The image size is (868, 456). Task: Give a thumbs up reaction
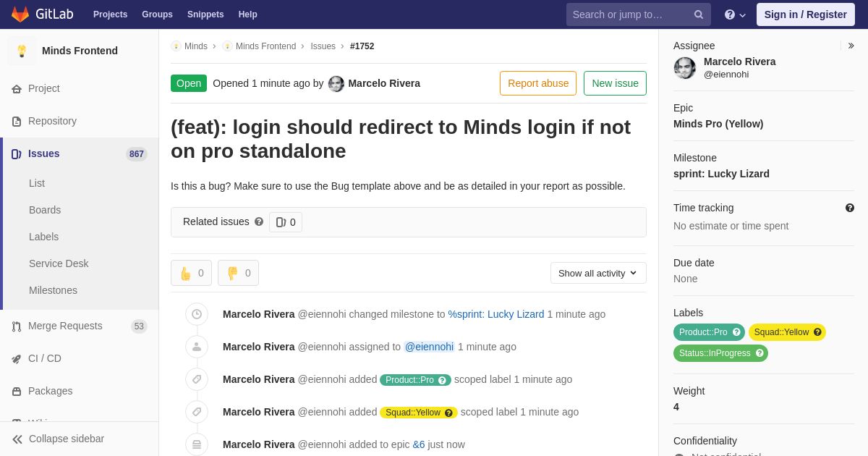191,273
